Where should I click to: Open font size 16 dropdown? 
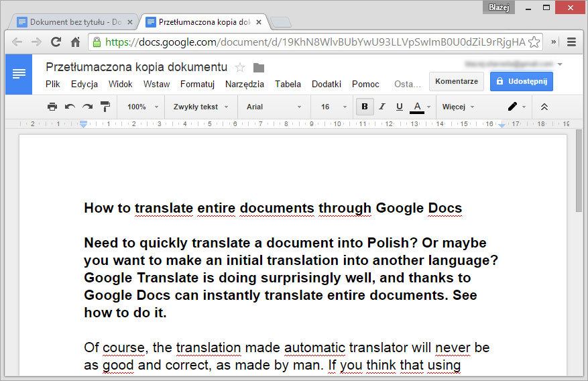334,107
